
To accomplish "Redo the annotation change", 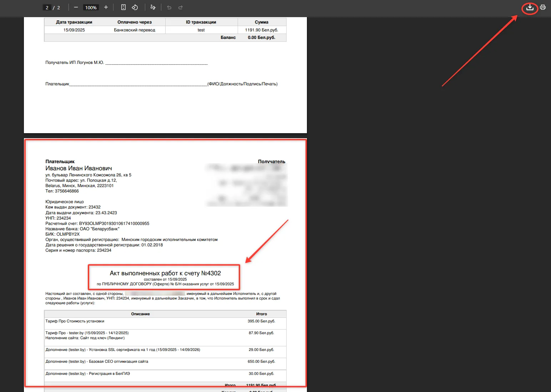I will click(181, 7).
